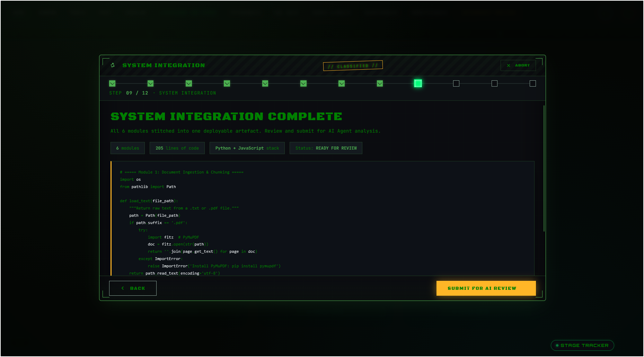Jump to completed step 3 marker
The height and width of the screenshot is (357, 644).
point(189,83)
